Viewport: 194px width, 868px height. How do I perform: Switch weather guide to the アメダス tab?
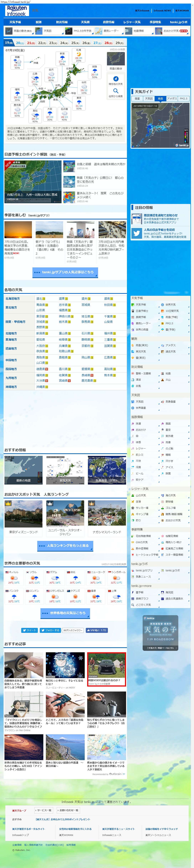(172, 99)
